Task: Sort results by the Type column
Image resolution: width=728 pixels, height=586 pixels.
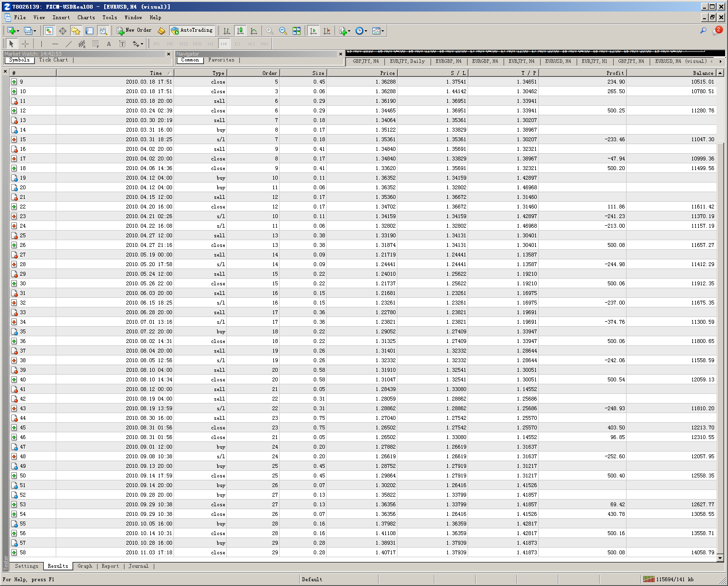Action: point(200,73)
